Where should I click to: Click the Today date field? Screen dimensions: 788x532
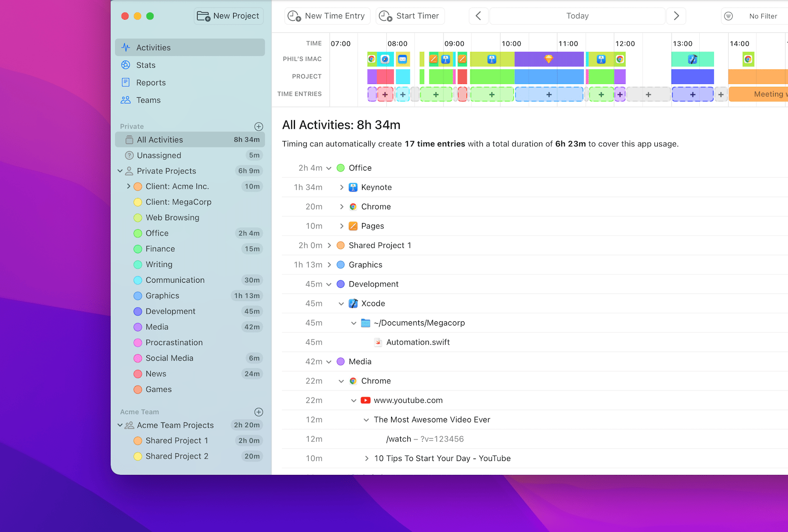coord(577,16)
